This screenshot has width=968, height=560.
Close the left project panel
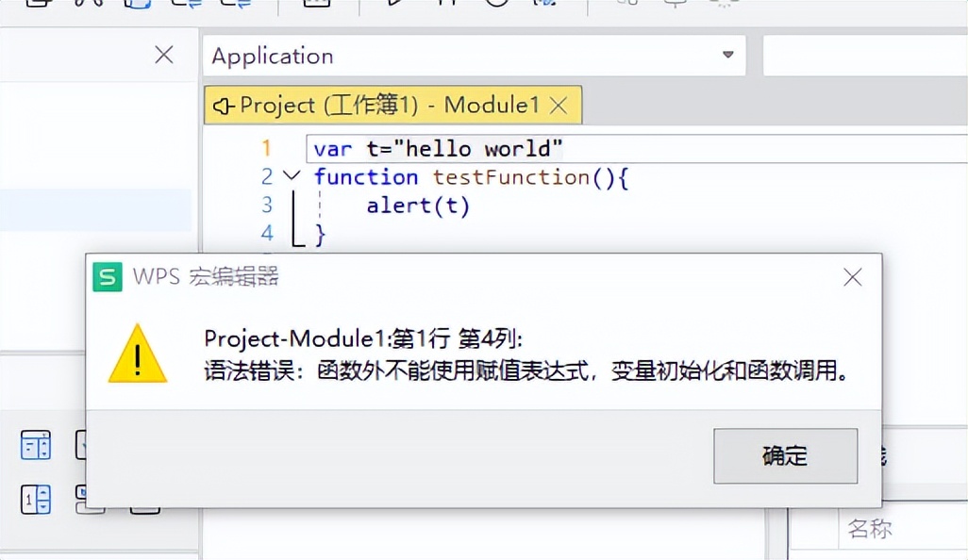163,55
